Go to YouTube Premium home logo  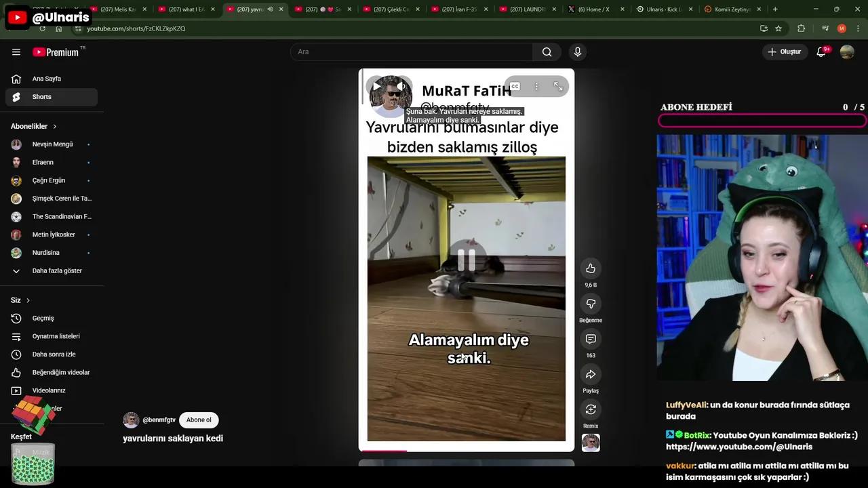[x=56, y=52]
